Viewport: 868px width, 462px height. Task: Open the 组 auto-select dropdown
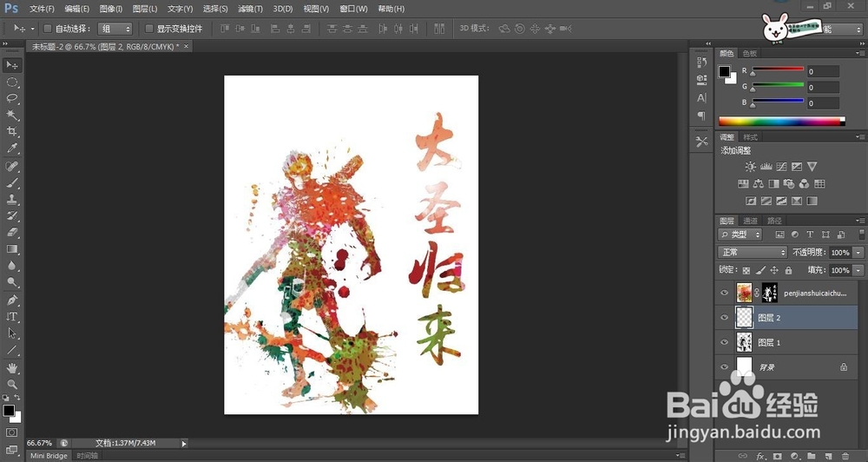(115, 29)
